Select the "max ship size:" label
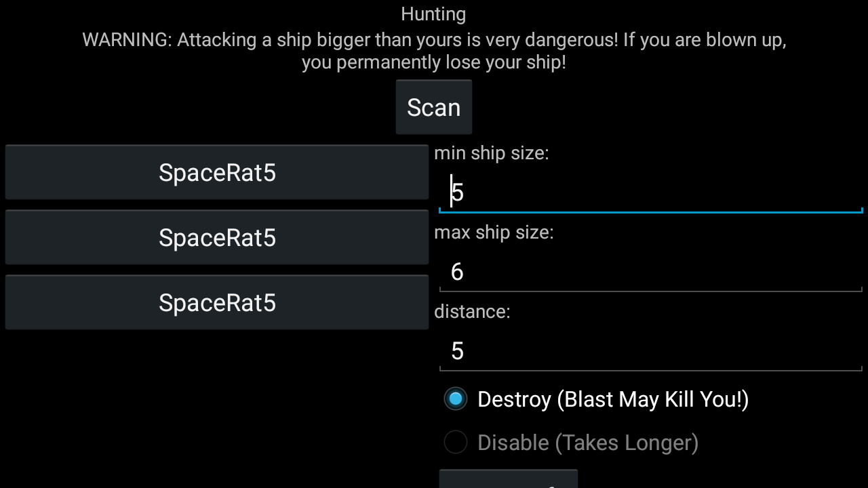The height and width of the screenshot is (488, 868). point(494,232)
